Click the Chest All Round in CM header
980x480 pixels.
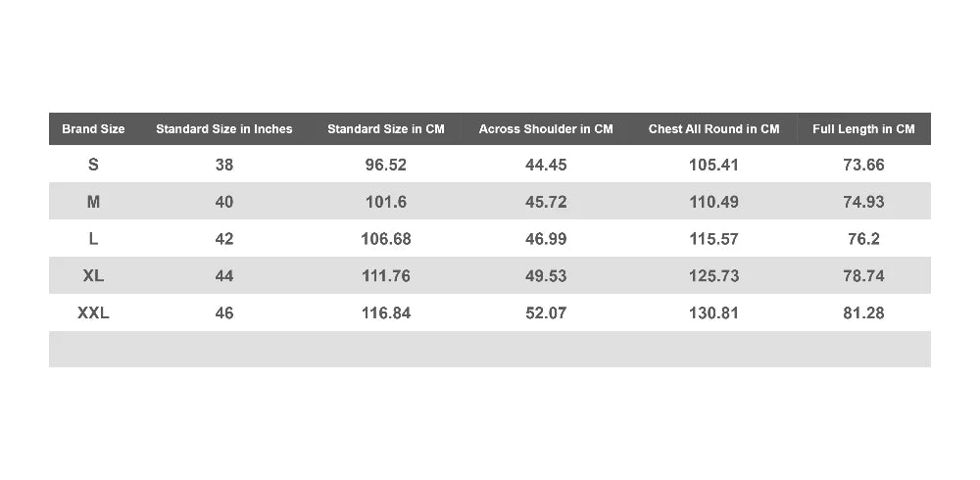point(713,128)
